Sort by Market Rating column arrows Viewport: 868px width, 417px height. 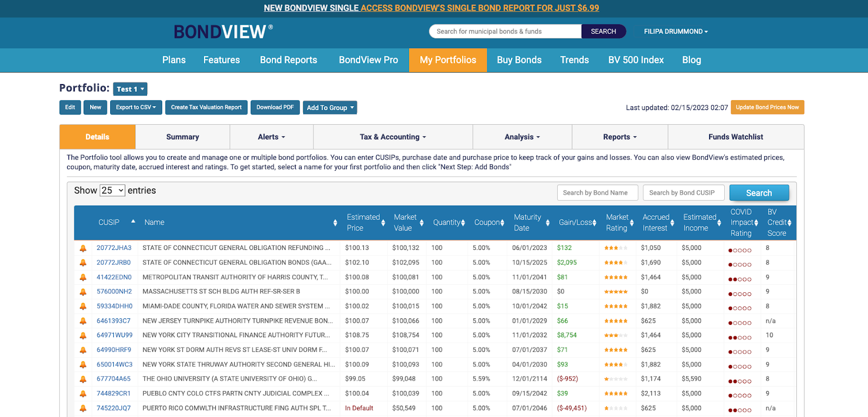(631, 223)
